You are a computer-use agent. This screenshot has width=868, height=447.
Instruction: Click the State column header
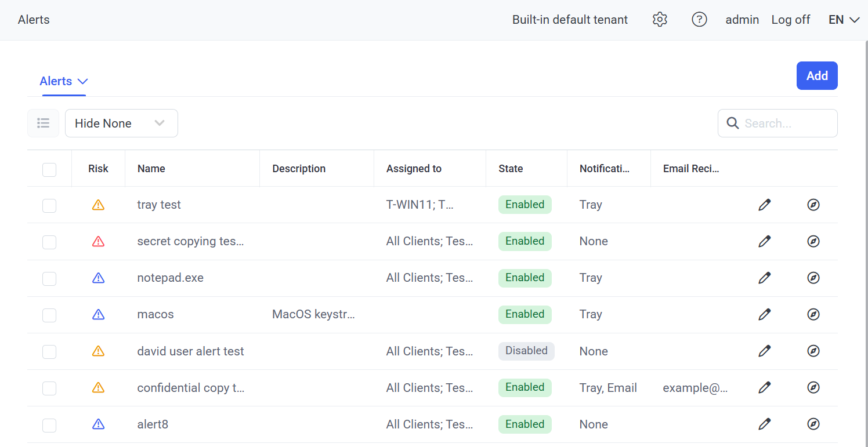tap(511, 169)
